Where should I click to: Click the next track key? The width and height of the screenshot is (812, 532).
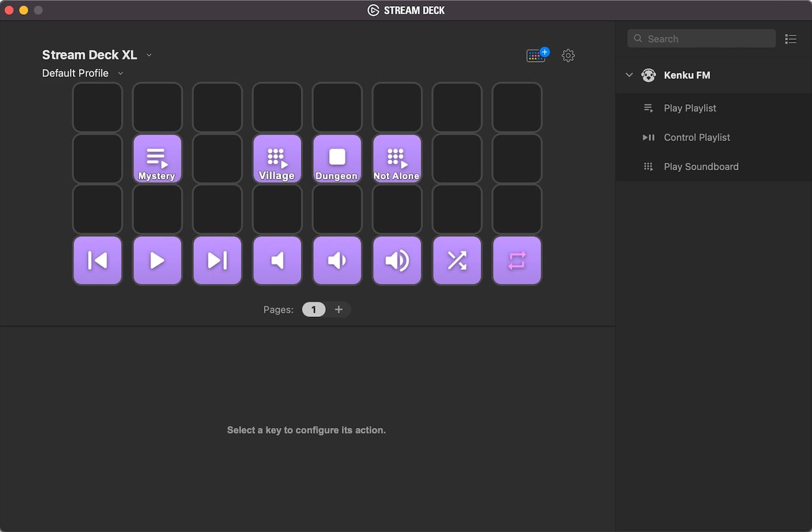coord(217,261)
